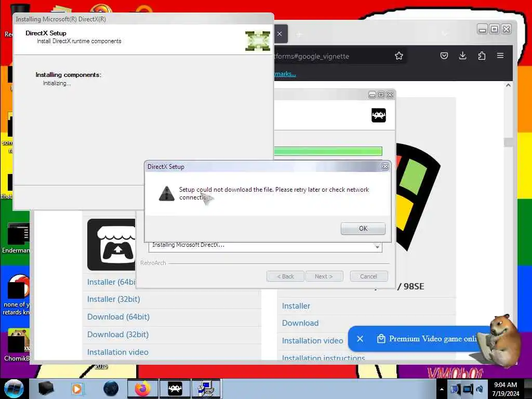Click the warning icon in the DirectX error dialog
Screen dimensions: 532x399
[x=167, y=193]
